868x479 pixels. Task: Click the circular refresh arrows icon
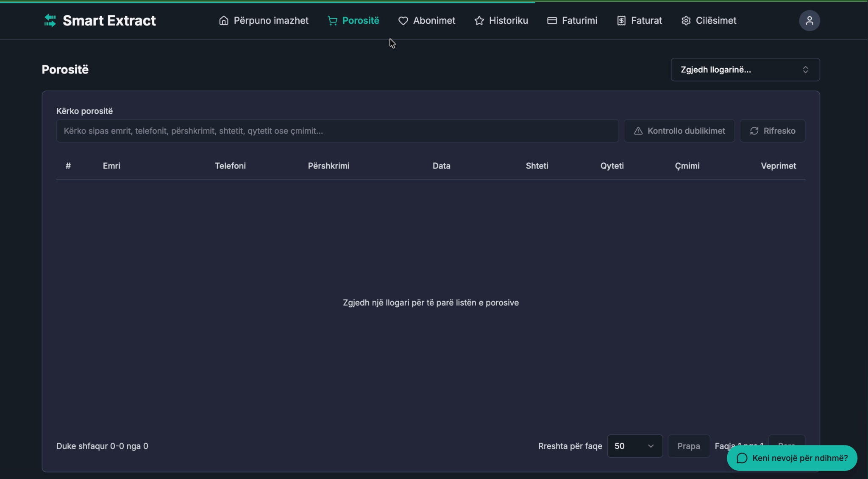[754, 131]
